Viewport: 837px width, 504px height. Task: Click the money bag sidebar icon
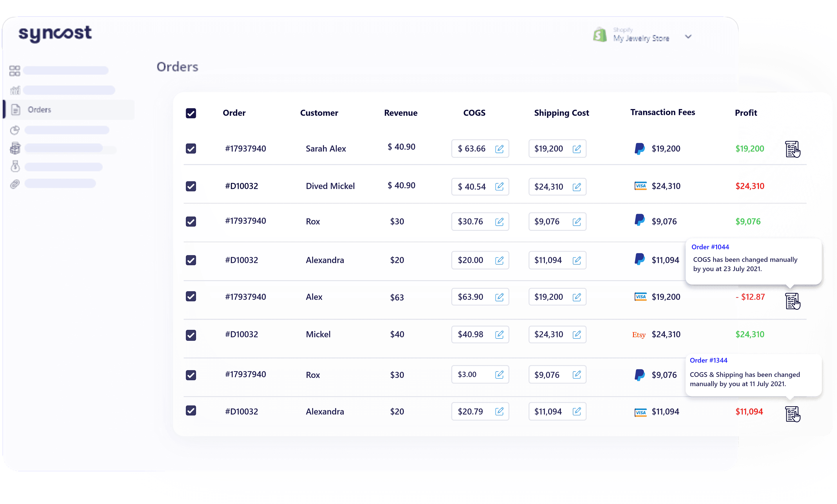click(x=15, y=166)
